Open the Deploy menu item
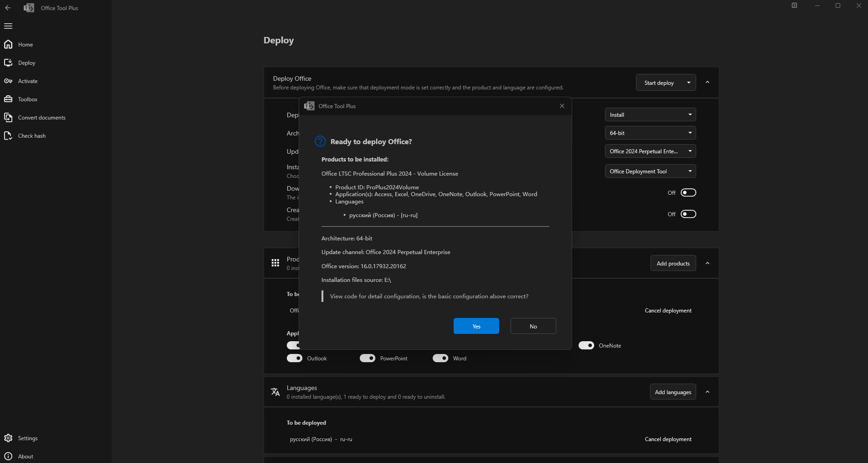The image size is (868, 463). (x=56, y=62)
